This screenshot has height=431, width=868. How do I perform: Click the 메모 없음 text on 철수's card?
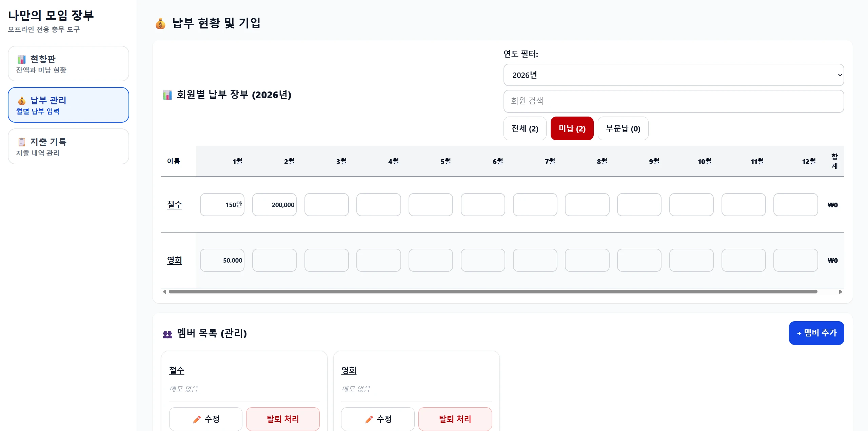pos(184,389)
